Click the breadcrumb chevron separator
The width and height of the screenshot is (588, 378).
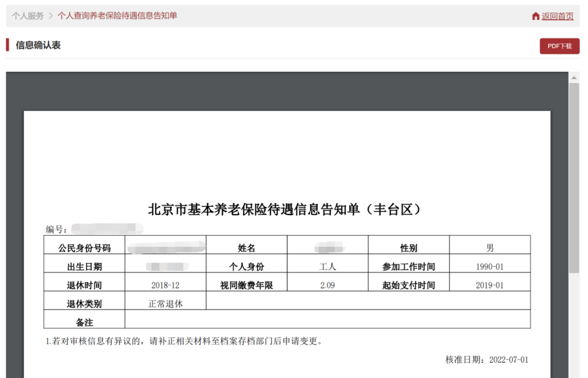click(51, 16)
